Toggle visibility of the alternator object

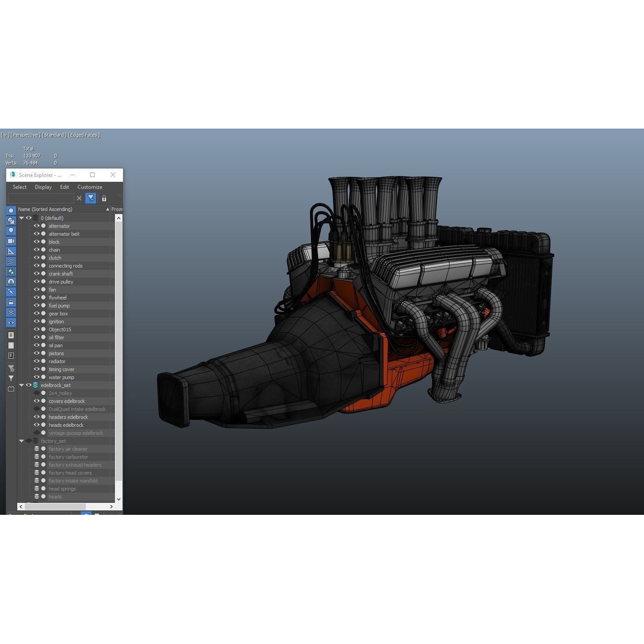pos(37,226)
